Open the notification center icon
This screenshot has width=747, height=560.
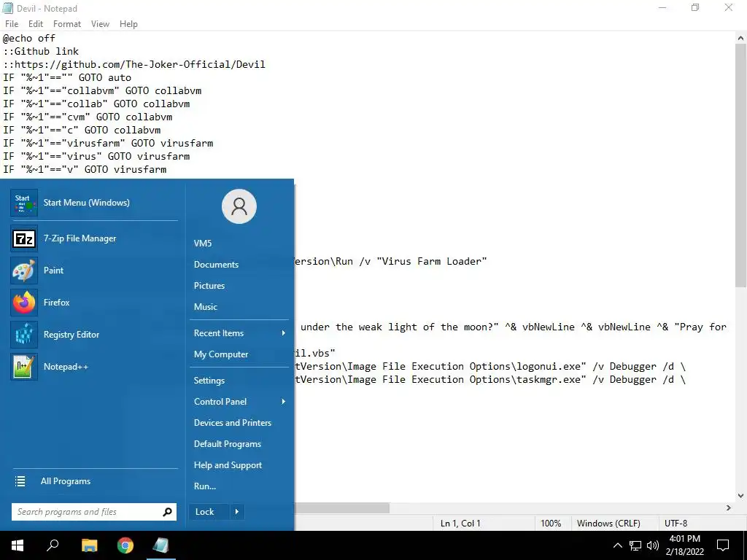pyautogui.click(x=723, y=545)
